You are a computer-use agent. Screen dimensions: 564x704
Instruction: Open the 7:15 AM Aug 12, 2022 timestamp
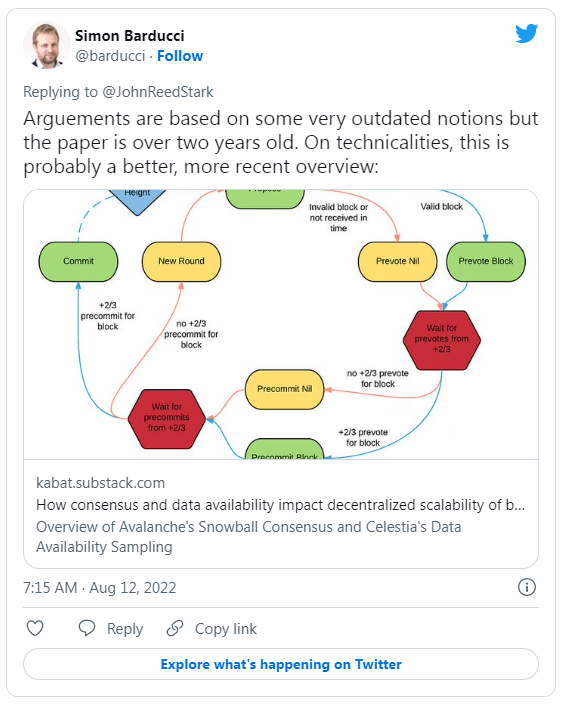point(100,587)
